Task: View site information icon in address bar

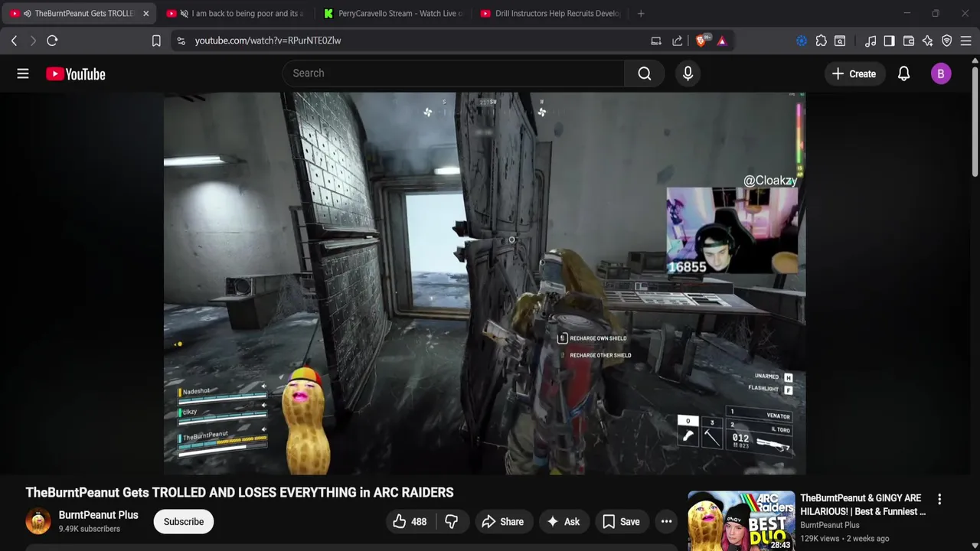Action: [x=181, y=41]
